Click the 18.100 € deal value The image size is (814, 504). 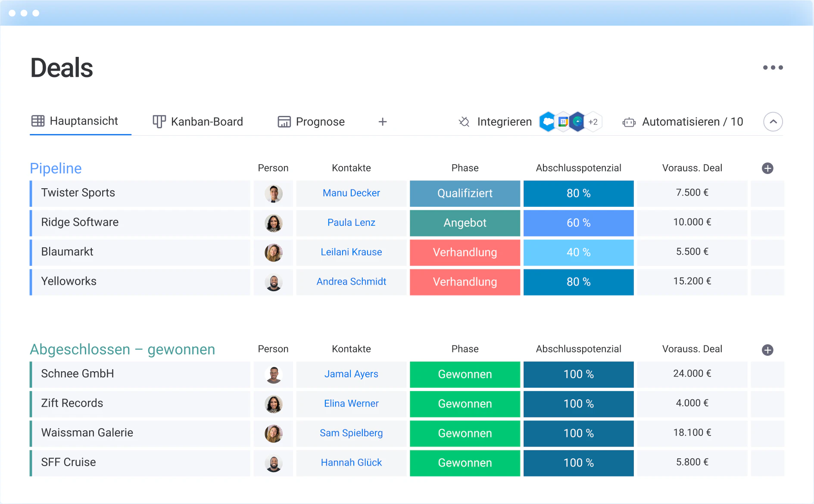pos(692,432)
